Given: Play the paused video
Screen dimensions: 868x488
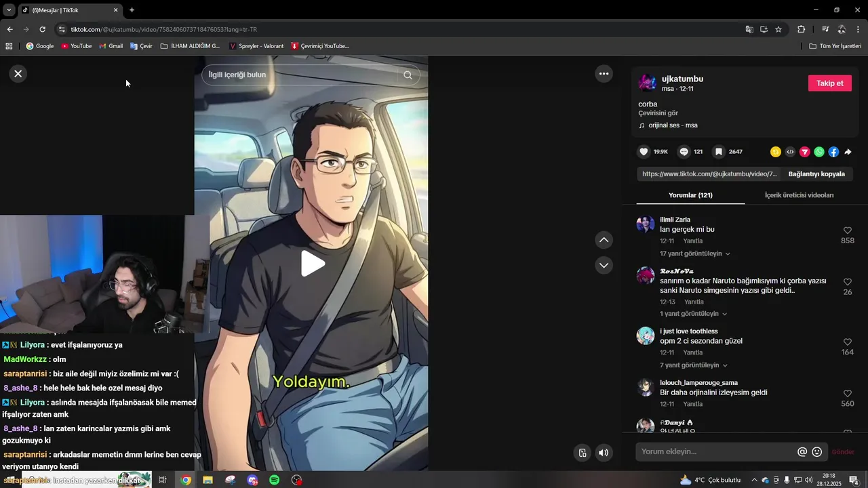Looking at the screenshot, I should click(x=312, y=264).
